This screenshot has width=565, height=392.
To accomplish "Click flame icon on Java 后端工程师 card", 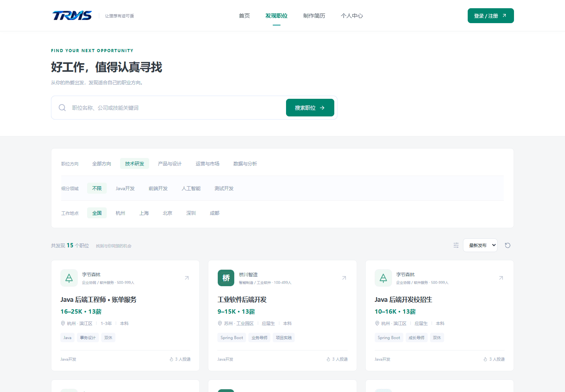I will [x=171, y=359].
